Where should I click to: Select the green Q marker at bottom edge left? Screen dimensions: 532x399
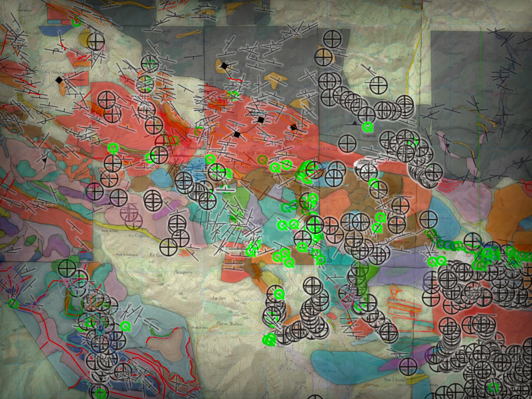(100, 393)
